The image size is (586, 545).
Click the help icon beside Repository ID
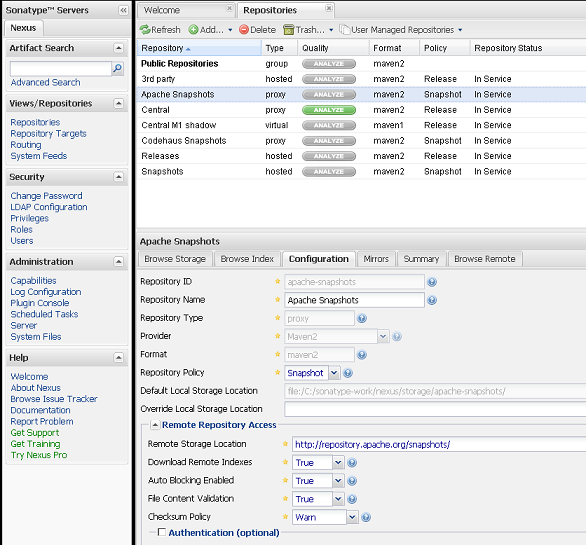[432, 282]
